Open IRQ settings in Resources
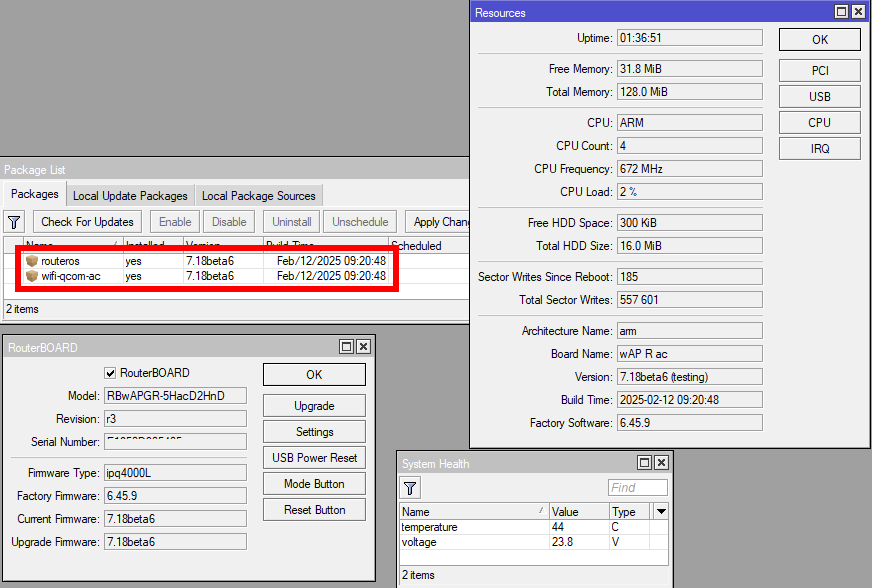 (x=820, y=149)
